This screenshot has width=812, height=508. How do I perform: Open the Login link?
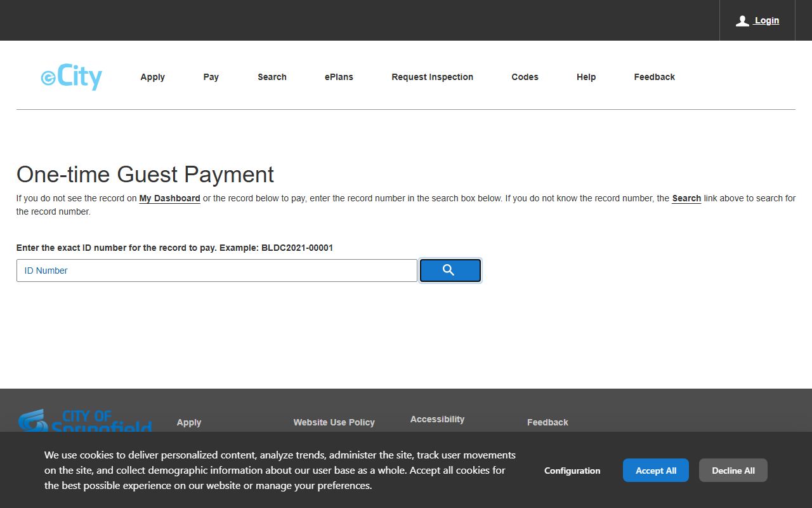click(766, 20)
